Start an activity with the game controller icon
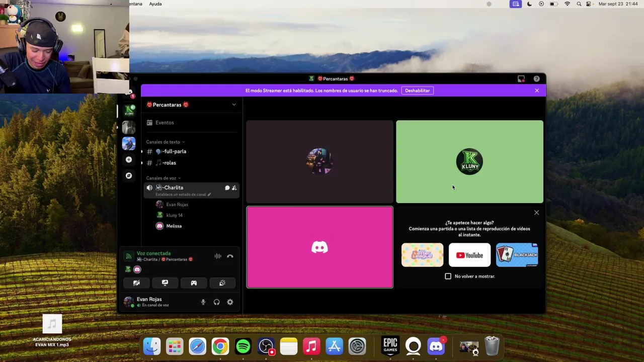Viewport: 644px width, 362px height. click(194, 283)
